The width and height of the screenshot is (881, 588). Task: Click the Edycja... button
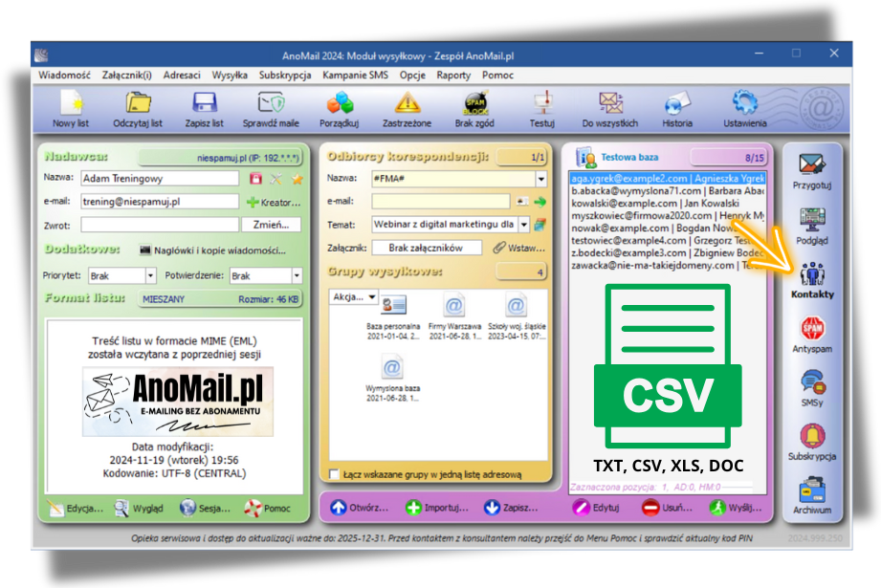[x=76, y=509]
